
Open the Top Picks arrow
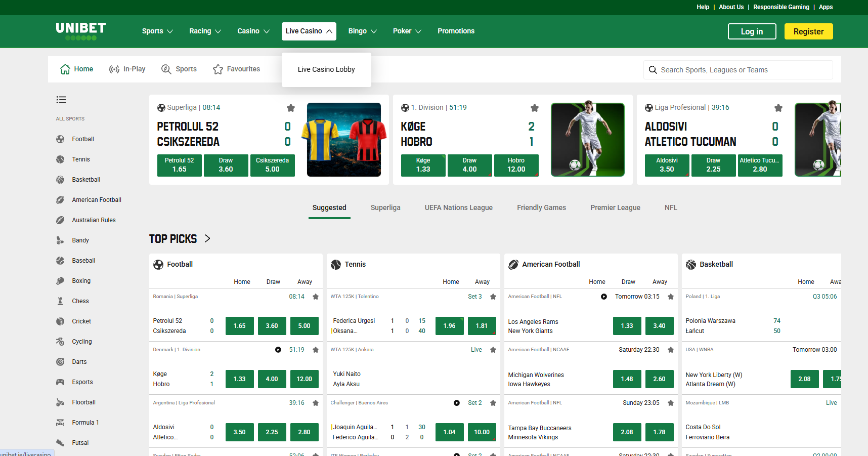tap(207, 238)
